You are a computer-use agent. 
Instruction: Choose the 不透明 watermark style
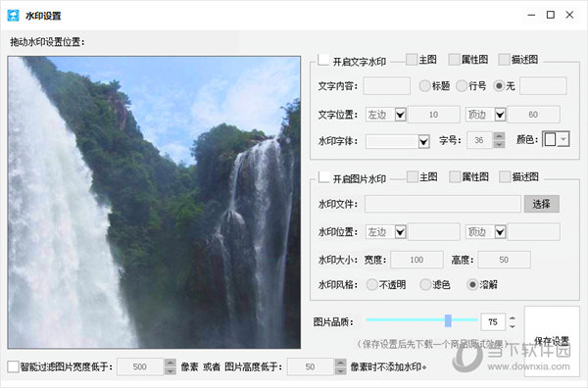click(371, 285)
